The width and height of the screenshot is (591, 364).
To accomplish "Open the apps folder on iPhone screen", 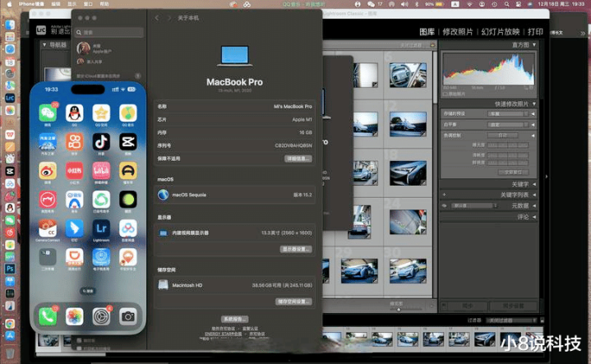I will click(x=48, y=257).
